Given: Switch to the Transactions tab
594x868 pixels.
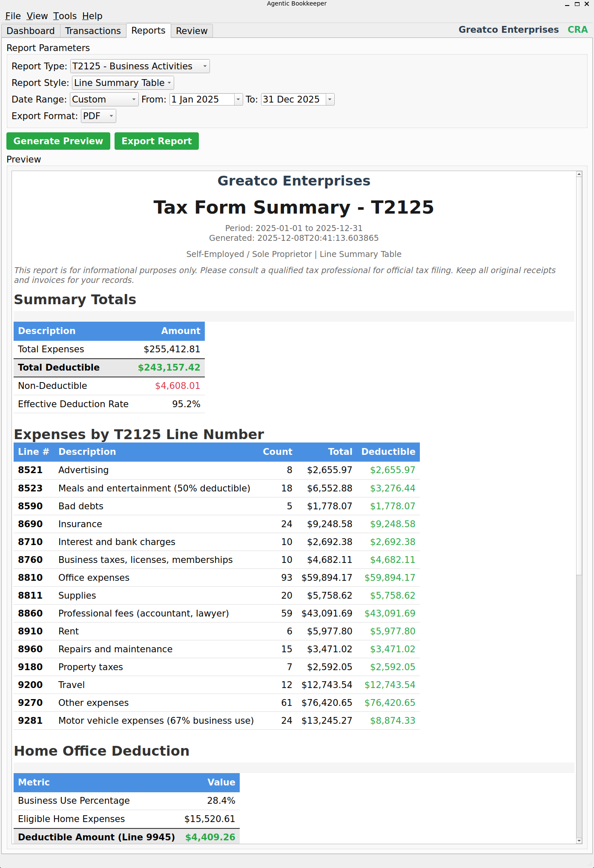Looking at the screenshot, I should pyautogui.click(x=93, y=31).
